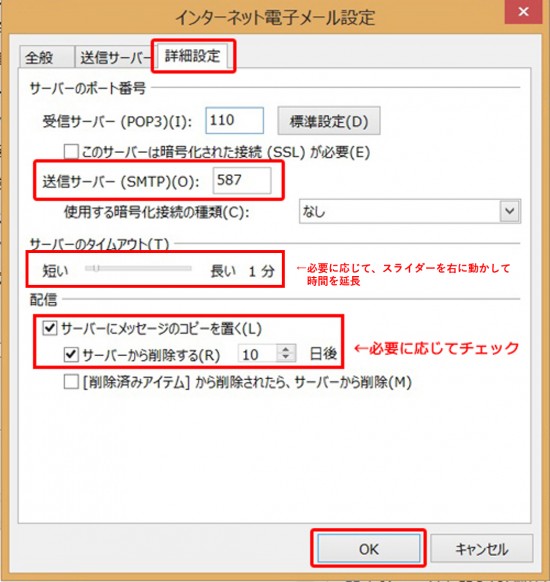Click the SMTP port number field
Screen dimensions: 550x582
tap(242, 180)
